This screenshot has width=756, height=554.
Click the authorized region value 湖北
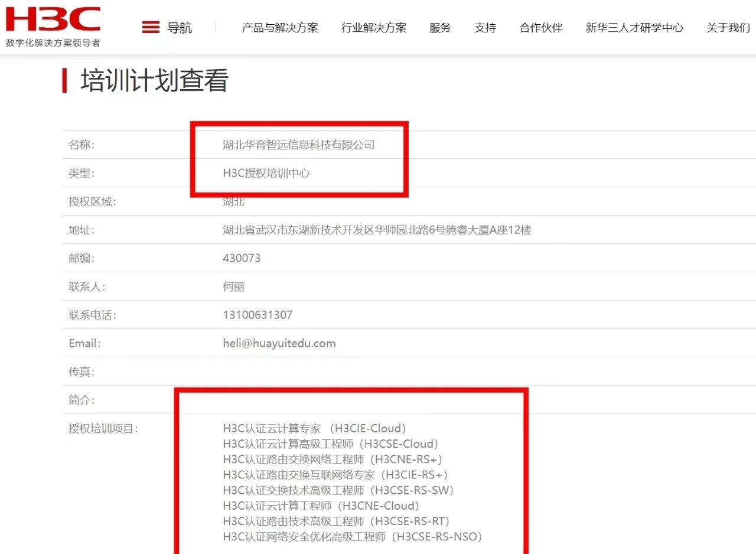(x=234, y=201)
